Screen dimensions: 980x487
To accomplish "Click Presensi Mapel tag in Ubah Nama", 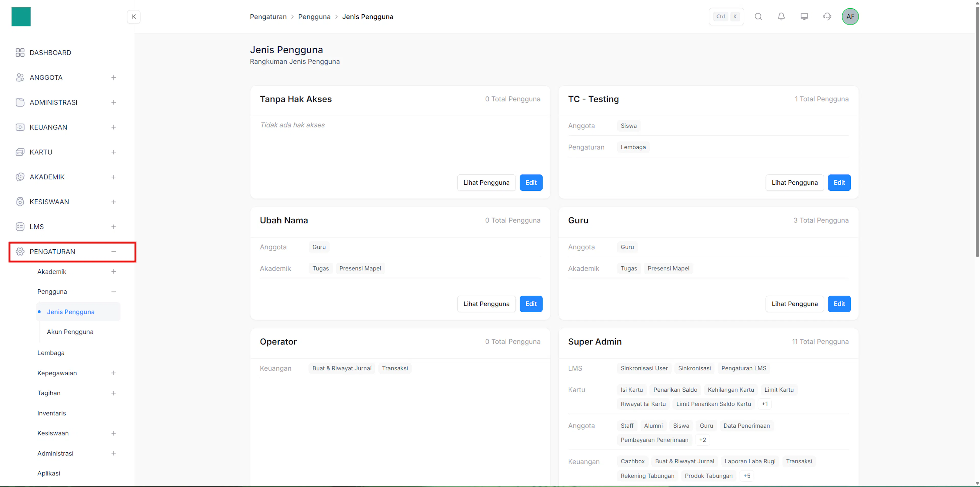I will pos(360,268).
